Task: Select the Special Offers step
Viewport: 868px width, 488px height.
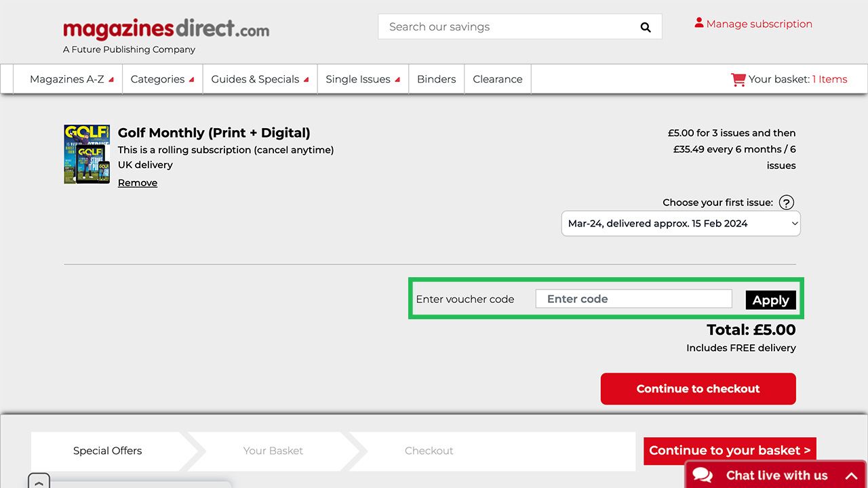Action: click(108, 451)
